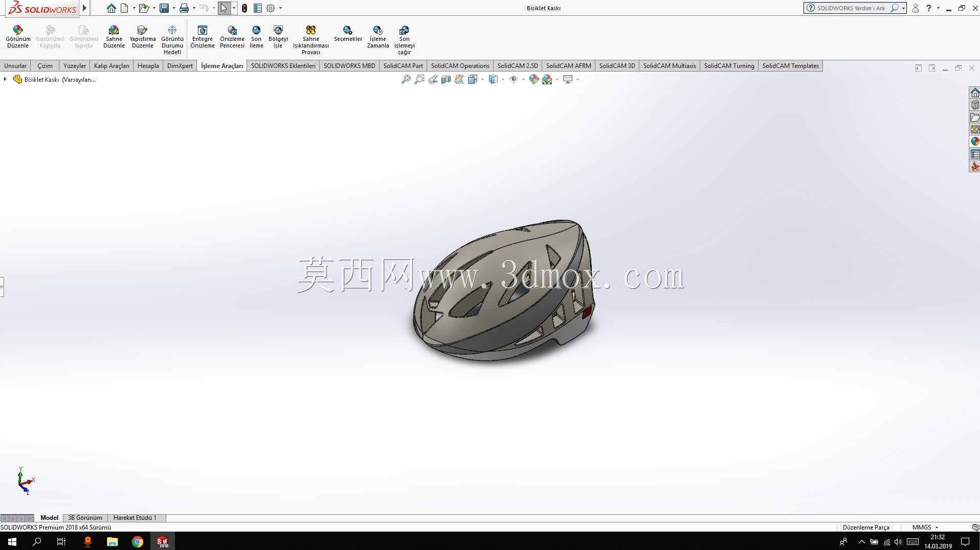Click the Previous View icon
The image size is (980, 550).
point(433,79)
